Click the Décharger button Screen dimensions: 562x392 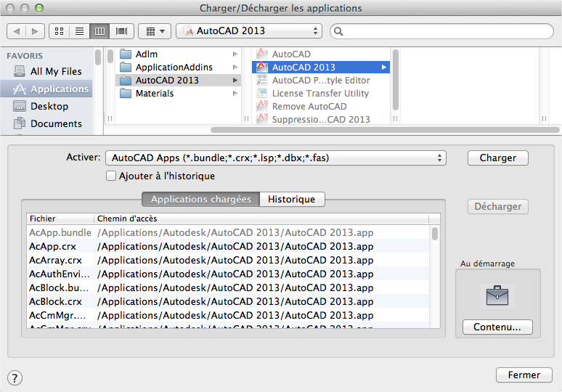coord(498,206)
